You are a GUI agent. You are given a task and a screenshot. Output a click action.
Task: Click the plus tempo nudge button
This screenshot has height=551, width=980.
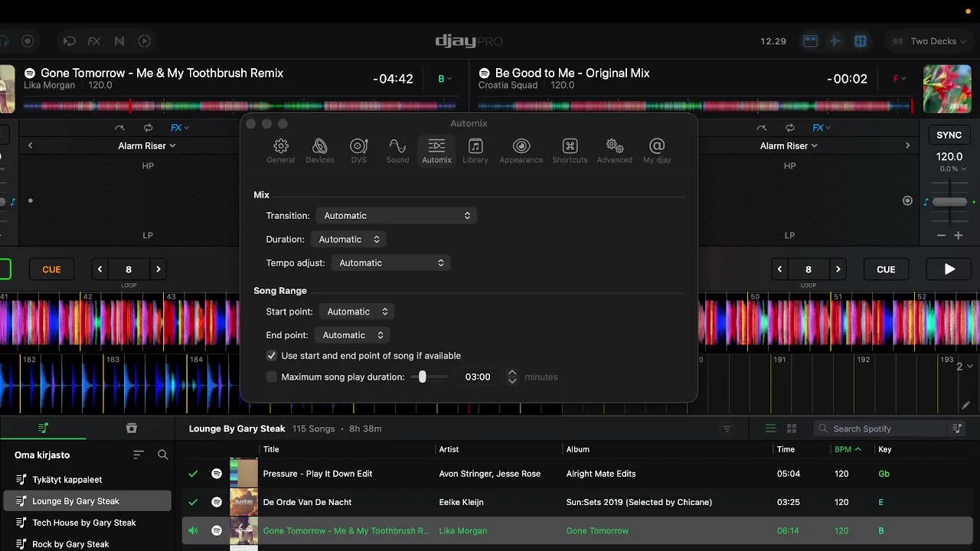(958, 236)
